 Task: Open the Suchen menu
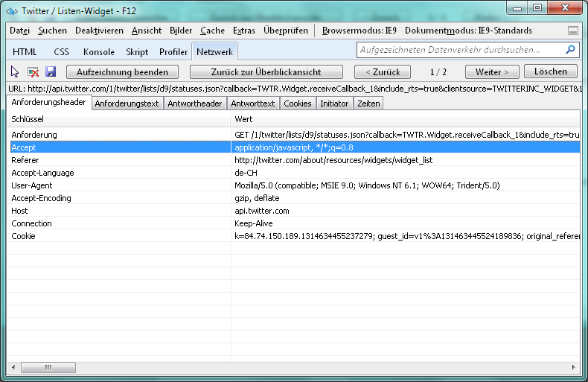coord(53,31)
